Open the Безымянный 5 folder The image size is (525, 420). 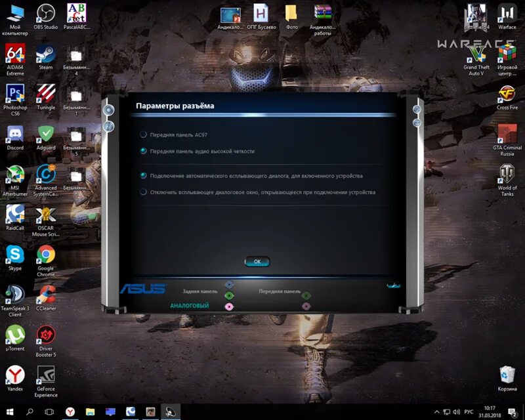[x=77, y=140]
